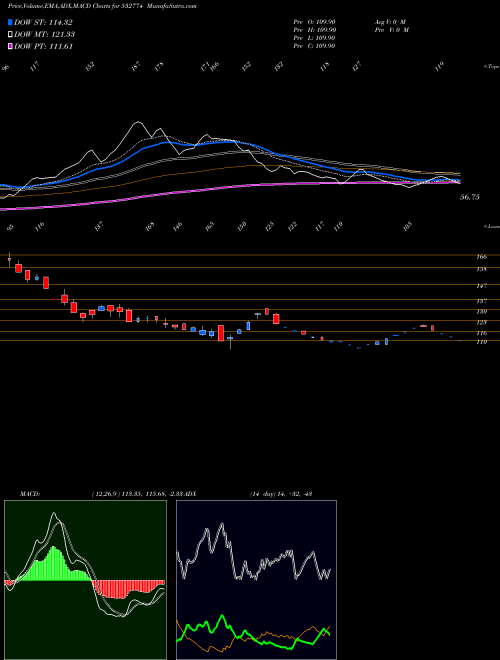The height and width of the screenshot is (660, 500).
Task: Click the white DOW MT legend swatch
Action: pyautogui.click(x=11, y=34)
